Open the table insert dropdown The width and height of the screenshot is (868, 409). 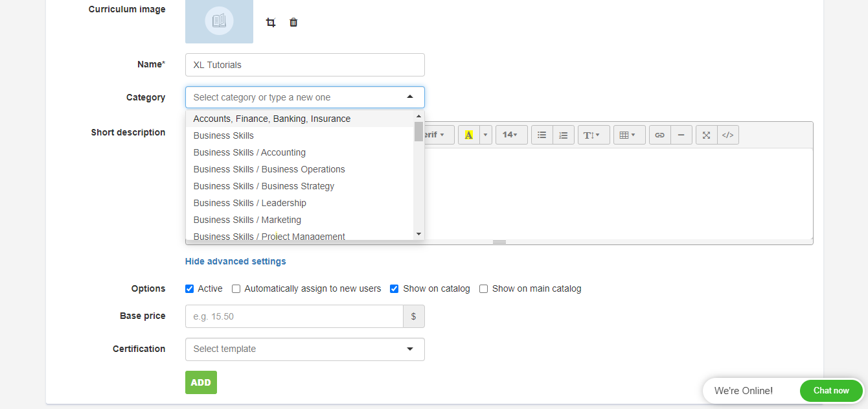629,135
